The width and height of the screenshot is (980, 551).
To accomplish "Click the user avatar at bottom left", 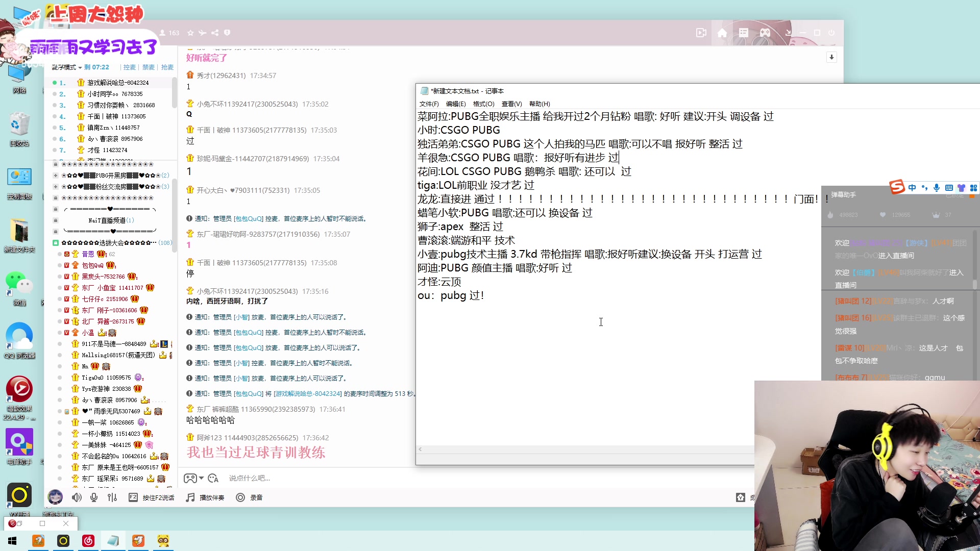I will pos(55,496).
